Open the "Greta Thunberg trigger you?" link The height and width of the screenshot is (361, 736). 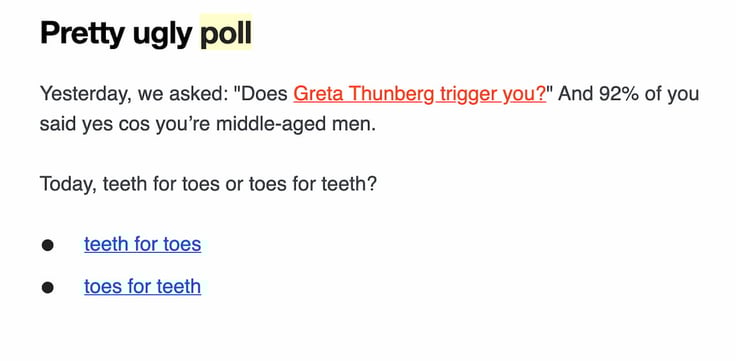tap(420, 94)
